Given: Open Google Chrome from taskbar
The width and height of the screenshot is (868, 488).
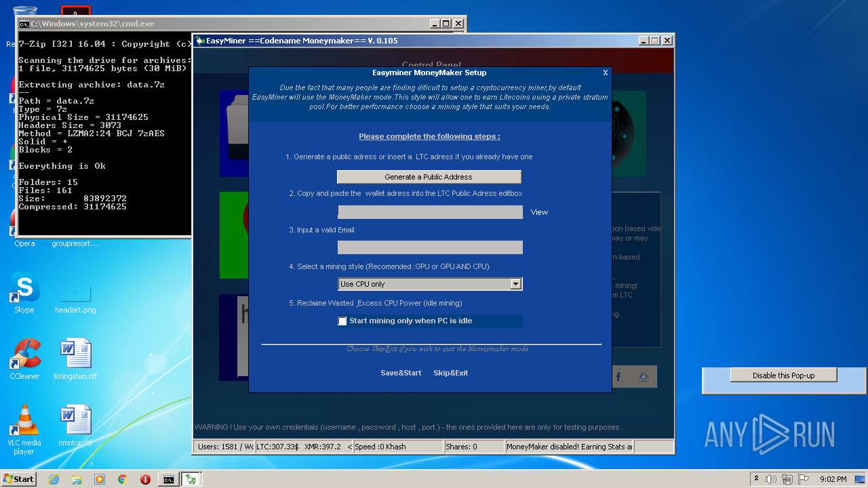Looking at the screenshot, I should click(x=123, y=479).
